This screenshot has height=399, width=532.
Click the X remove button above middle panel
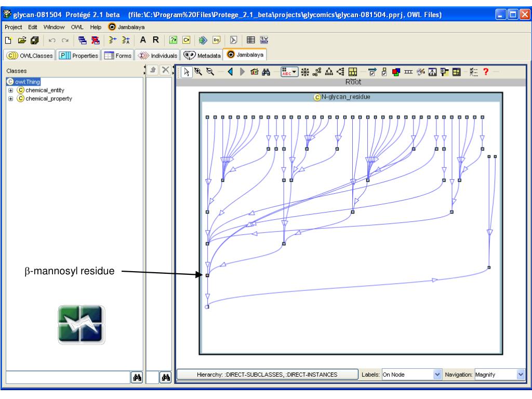click(165, 70)
